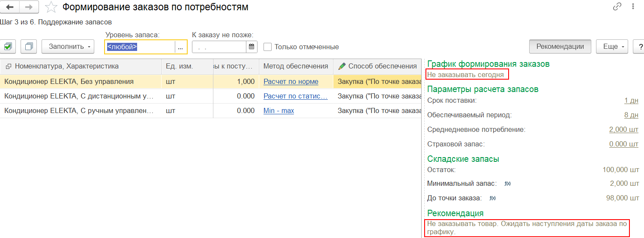Click the uncheck all rows icon button
This screenshot has width=644, height=238.
click(x=29, y=47)
